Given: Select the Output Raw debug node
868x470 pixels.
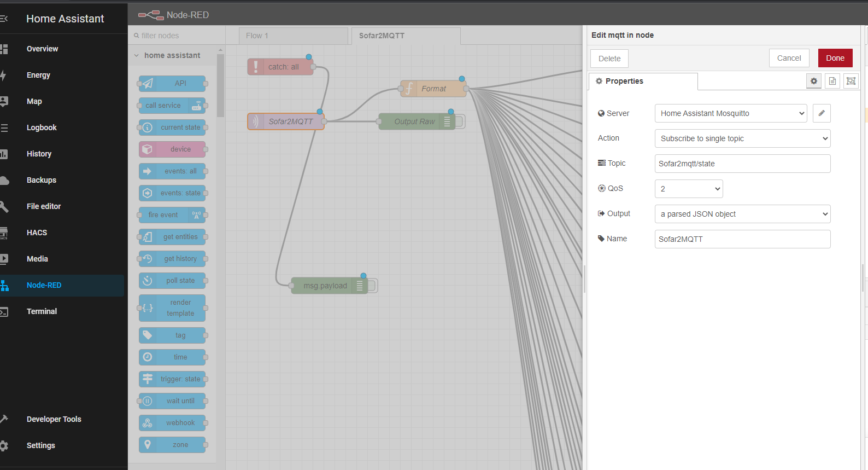Looking at the screenshot, I should point(417,121).
